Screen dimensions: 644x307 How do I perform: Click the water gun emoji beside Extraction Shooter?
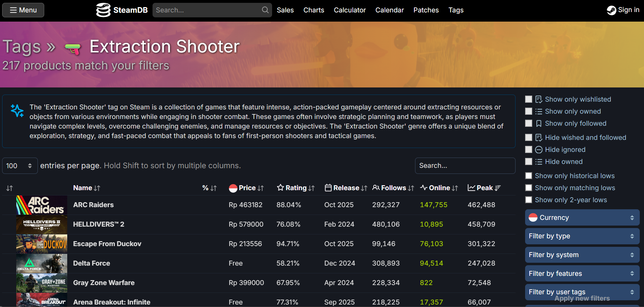coord(73,49)
